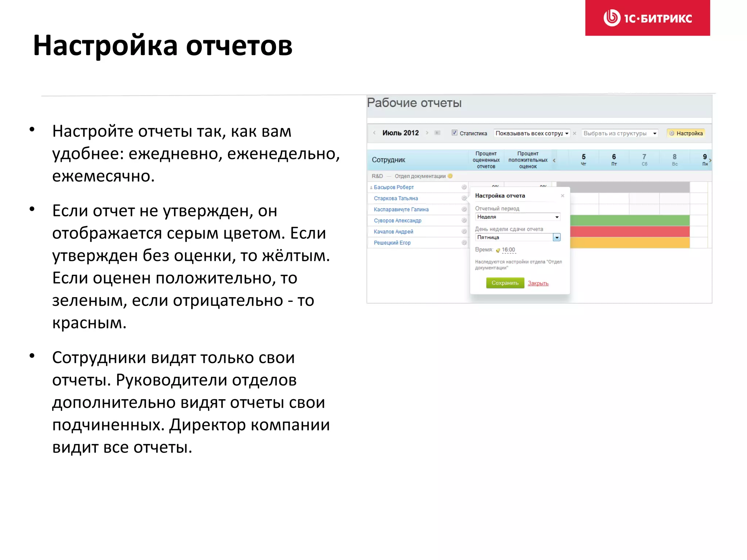Screen dimensions: 747x560
Task: Open settings gear for Каспаравичуте Галина
Action: coord(464,210)
